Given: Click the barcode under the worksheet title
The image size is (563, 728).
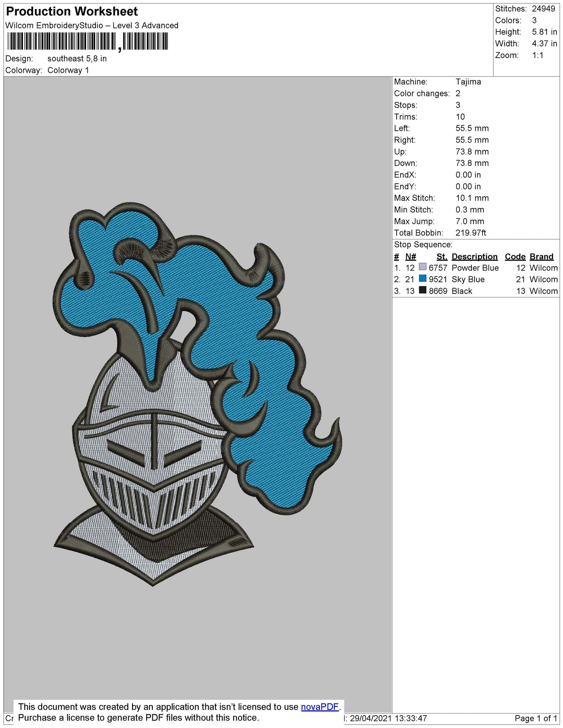Looking at the screenshot, I should pos(88,42).
